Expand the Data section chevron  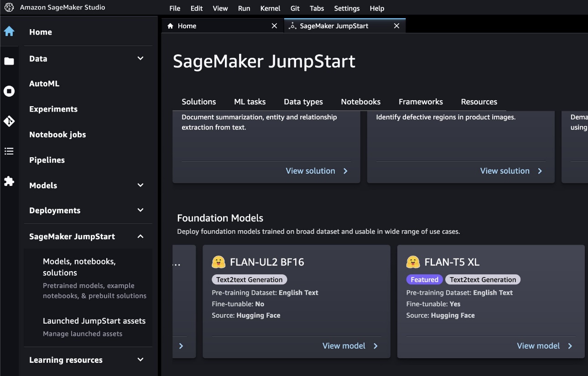pos(140,58)
